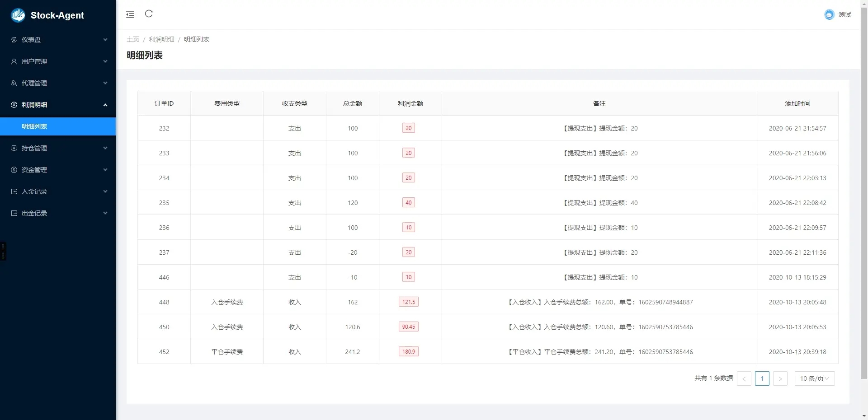
Task: Click the 用户管理 person icon
Action: (x=14, y=61)
